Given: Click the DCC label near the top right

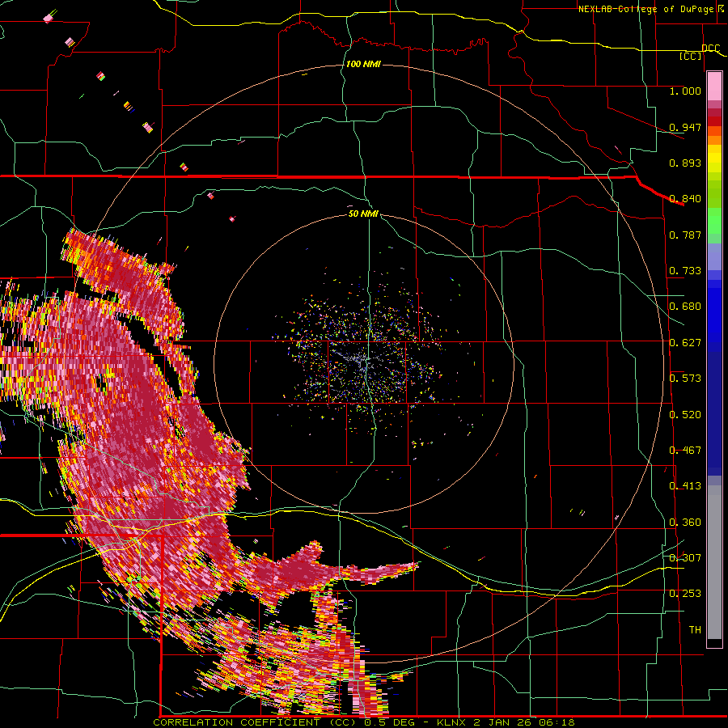Looking at the screenshot, I should (x=710, y=49).
